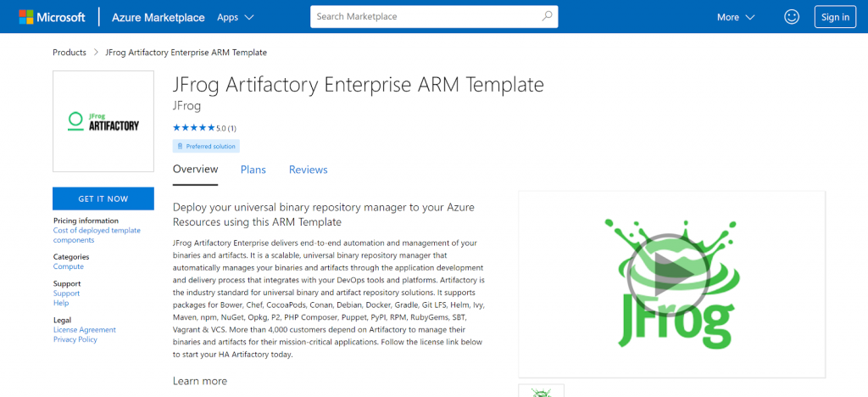868x397 pixels.
Task: Click the Sign in button
Action: [835, 17]
